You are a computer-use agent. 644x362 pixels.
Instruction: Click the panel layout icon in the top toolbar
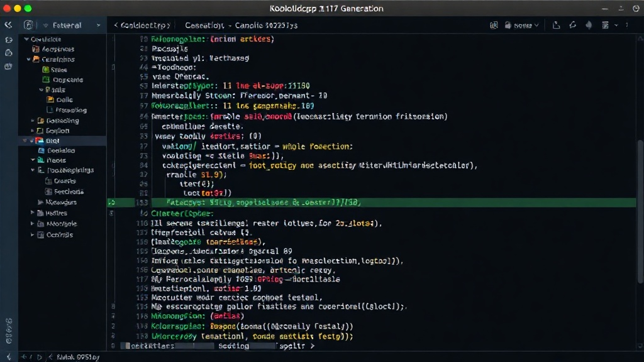point(605,25)
